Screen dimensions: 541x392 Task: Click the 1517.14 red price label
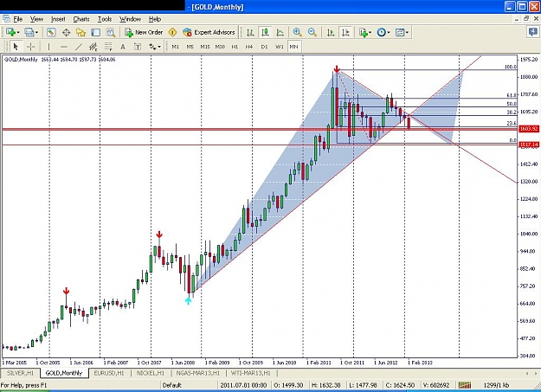529,145
